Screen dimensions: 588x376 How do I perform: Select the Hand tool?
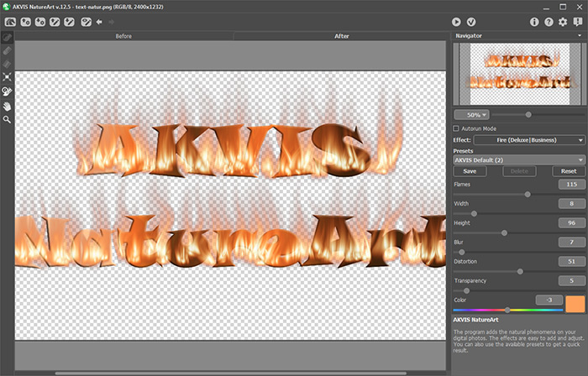pyautogui.click(x=7, y=107)
